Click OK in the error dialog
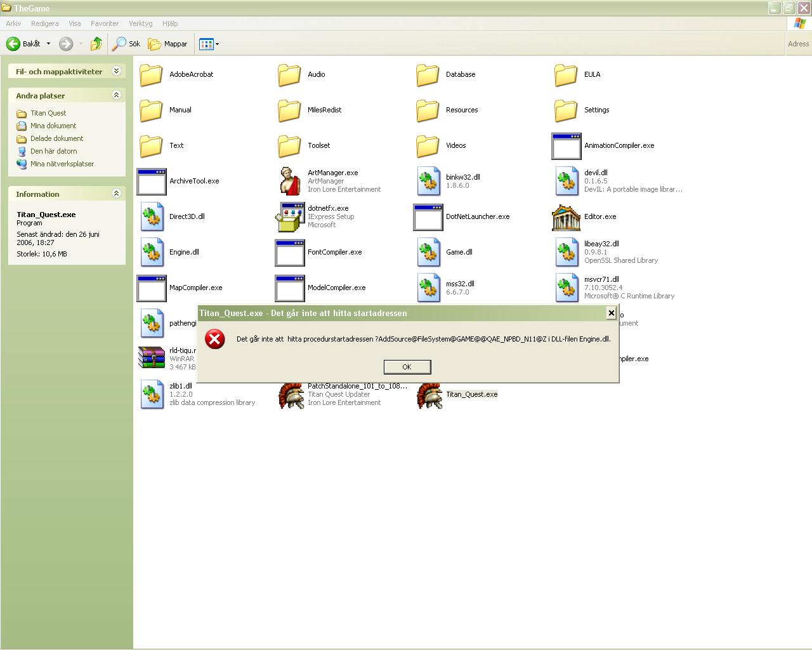This screenshot has height=650, width=812. (x=407, y=367)
